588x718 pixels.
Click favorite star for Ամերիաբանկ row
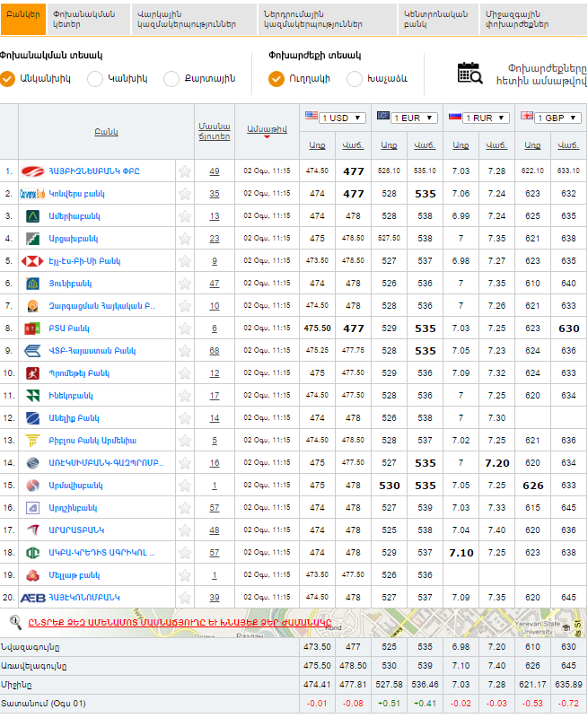tap(185, 216)
